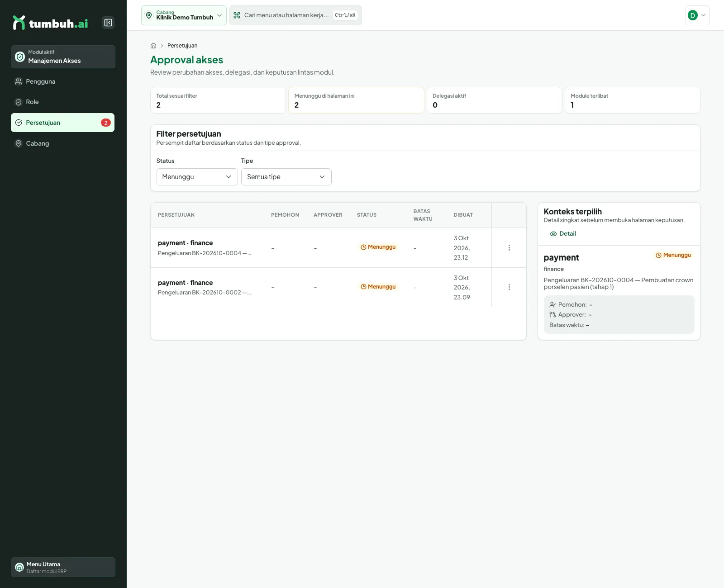Open the Status dropdown set to Menunggu
This screenshot has height=588, width=724.
click(x=197, y=177)
